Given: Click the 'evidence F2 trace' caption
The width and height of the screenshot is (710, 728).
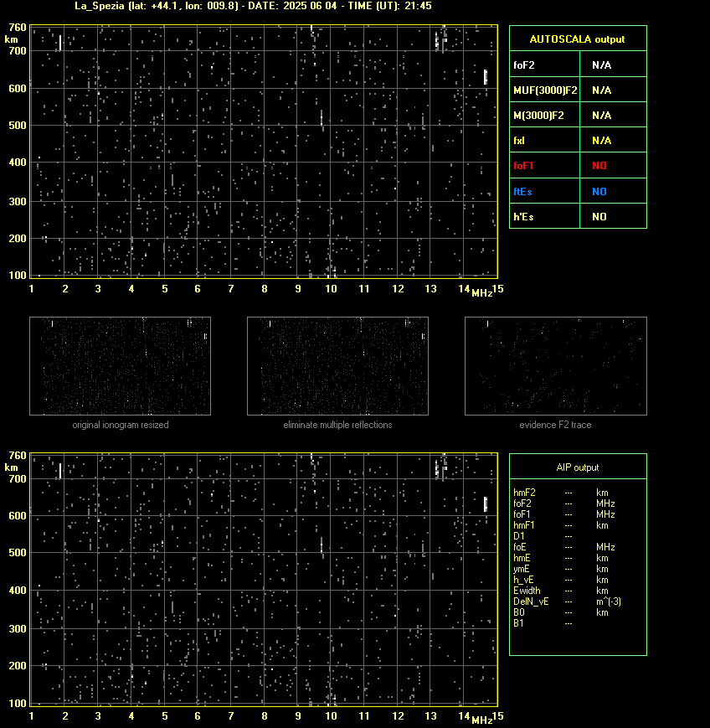Looking at the screenshot, I should click(x=555, y=425).
